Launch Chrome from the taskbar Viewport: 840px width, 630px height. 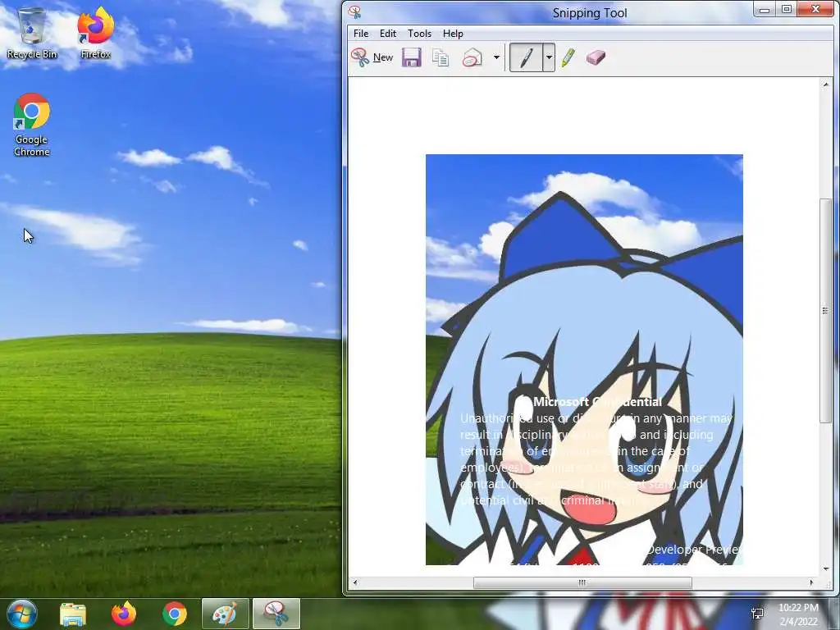(175, 614)
